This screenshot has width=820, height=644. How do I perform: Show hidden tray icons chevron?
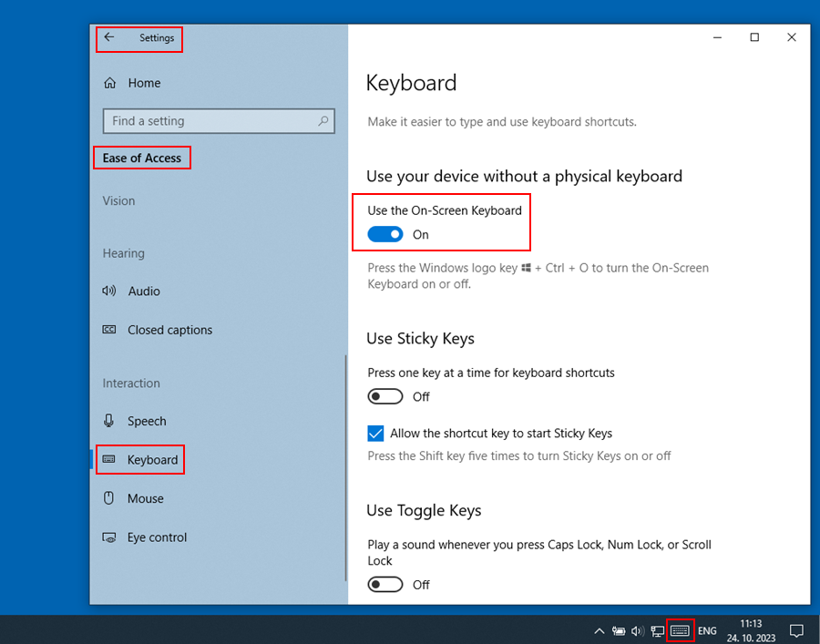point(600,631)
